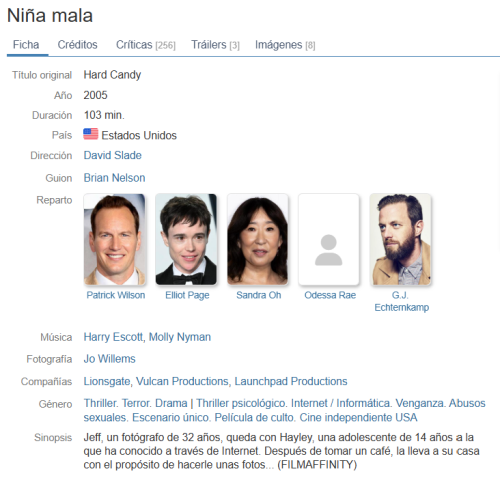Open the Críticas tab

[x=146, y=45]
